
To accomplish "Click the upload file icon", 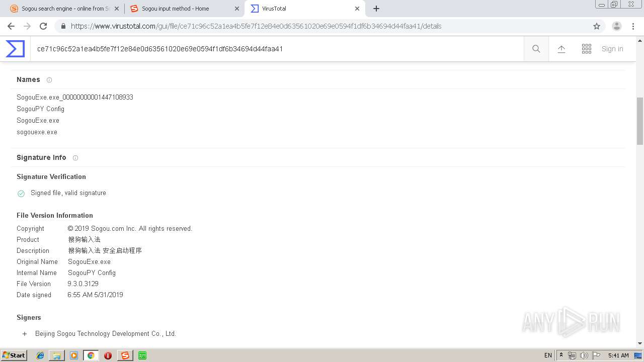I will pyautogui.click(x=561, y=49).
